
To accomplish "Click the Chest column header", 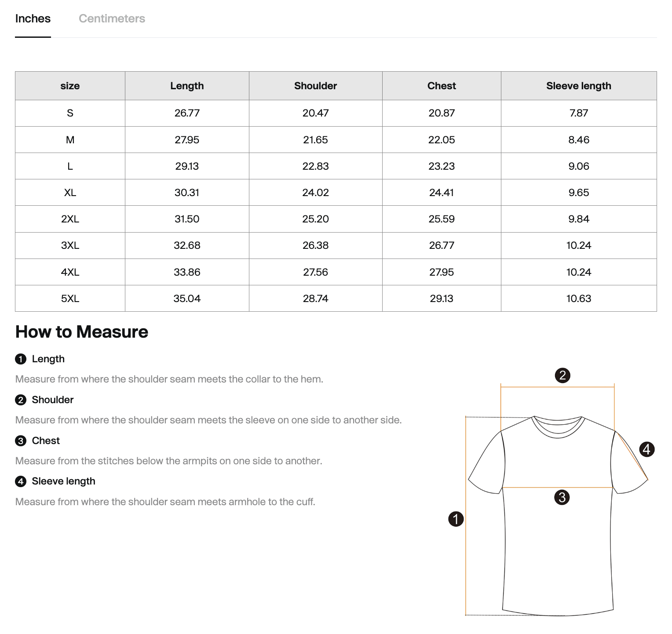I will coord(442,86).
